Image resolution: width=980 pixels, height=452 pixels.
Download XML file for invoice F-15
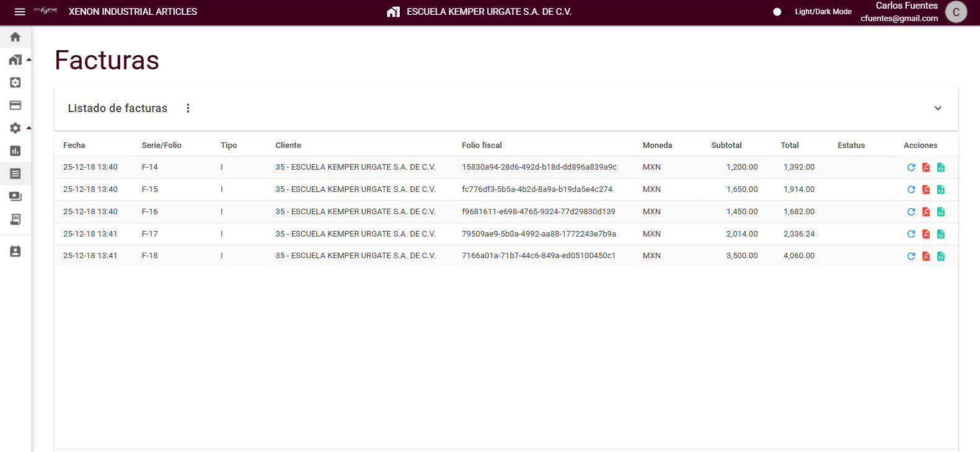click(940, 189)
